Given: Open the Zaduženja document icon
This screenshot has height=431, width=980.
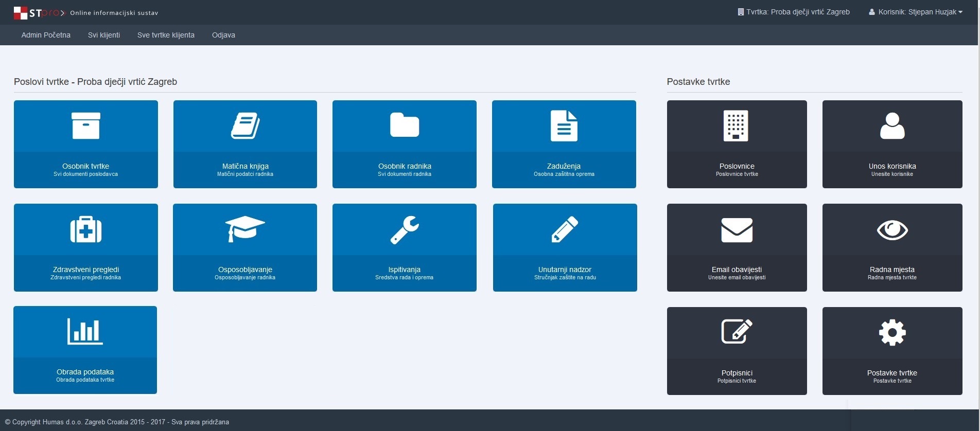Looking at the screenshot, I should point(564,126).
